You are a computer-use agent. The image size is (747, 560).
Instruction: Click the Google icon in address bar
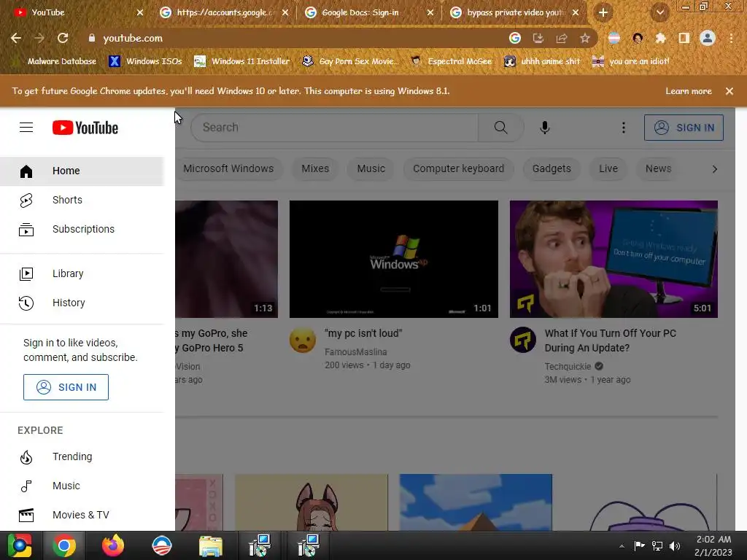pos(515,38)
